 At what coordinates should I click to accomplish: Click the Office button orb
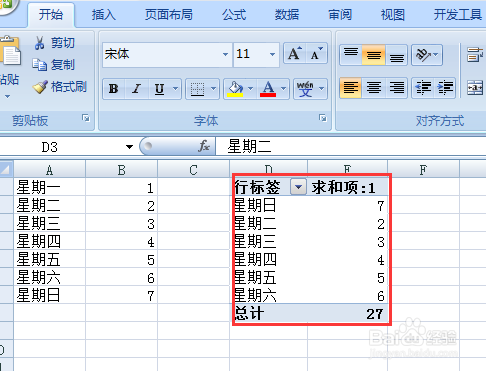7,6
